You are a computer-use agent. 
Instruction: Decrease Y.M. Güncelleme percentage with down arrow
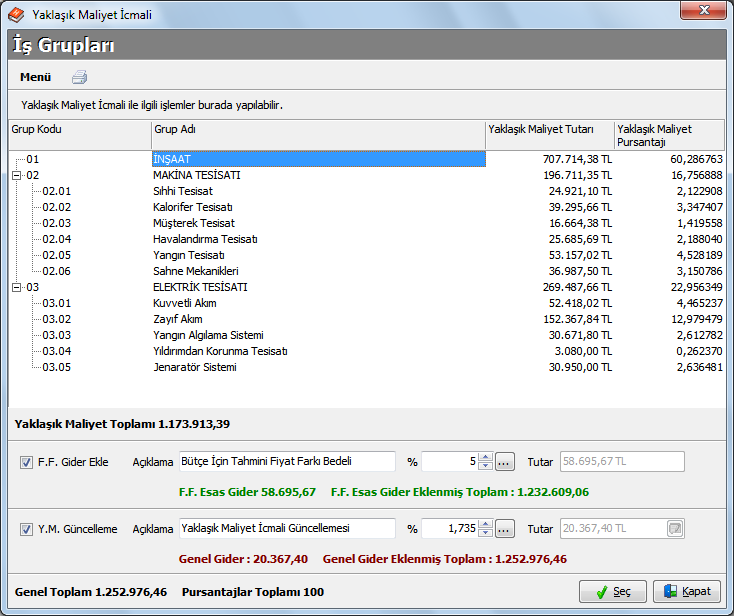[485, 533]
